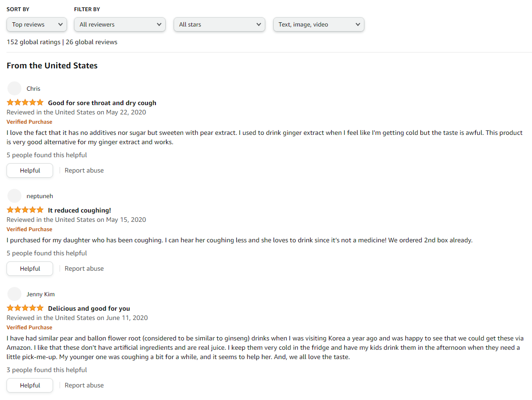Click the five-star rating on neptuneh's review

pyautogui.click(x=25, y=210)
